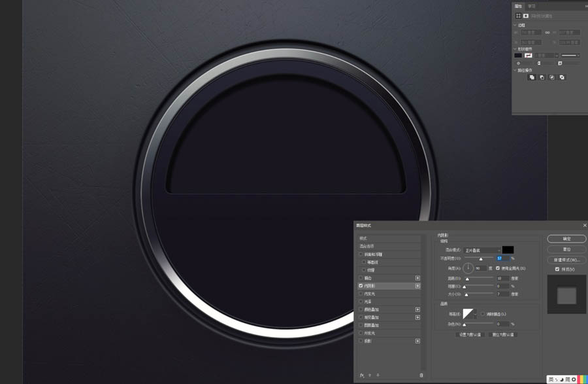Toggle the link width and height chain icon
The image size is (588, 384).
(547, 33)
